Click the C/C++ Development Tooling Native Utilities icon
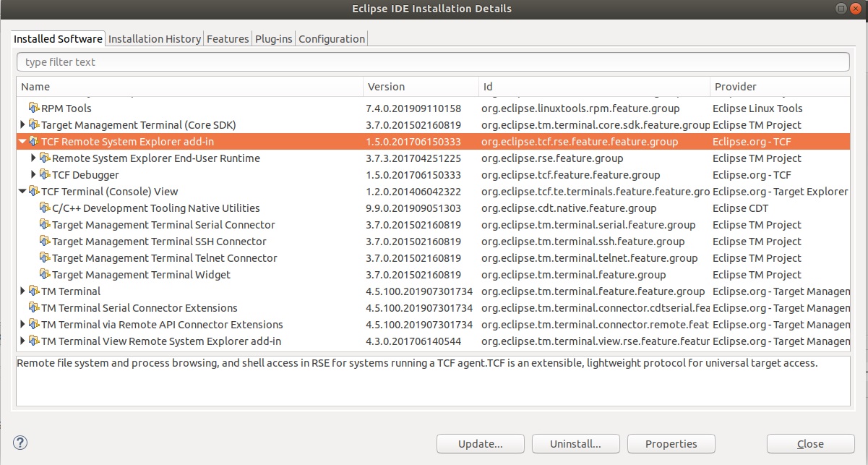 click(x=45, y=208)
